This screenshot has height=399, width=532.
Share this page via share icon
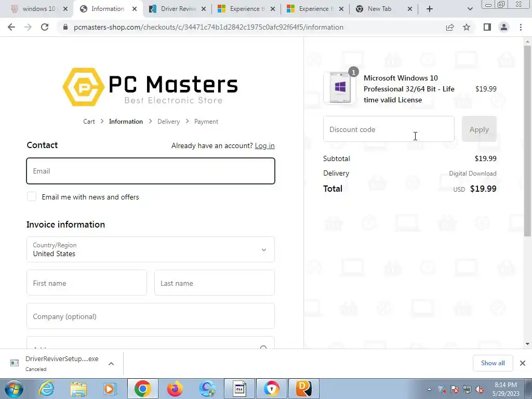tap(450, 27)
